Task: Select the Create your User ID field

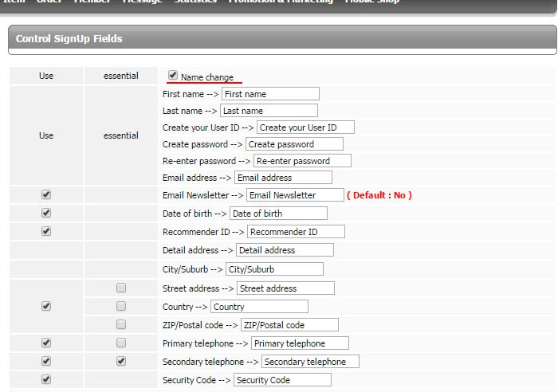Action: (x=305, y=127)
